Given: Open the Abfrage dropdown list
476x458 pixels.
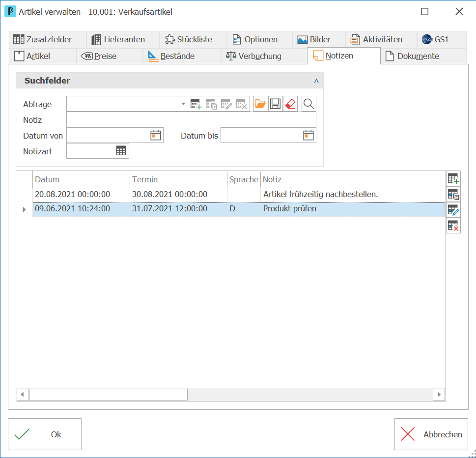Looking at the screenshot, I should click(183, 104).
